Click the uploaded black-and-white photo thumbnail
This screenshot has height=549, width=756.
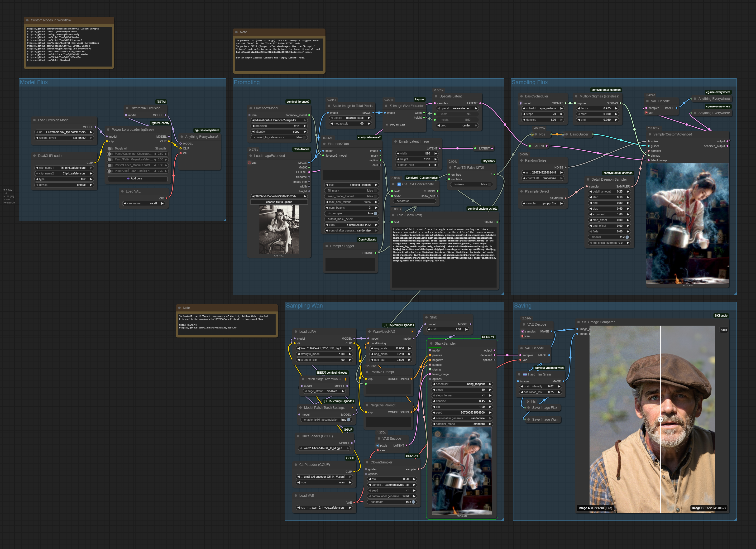[279, 230]
